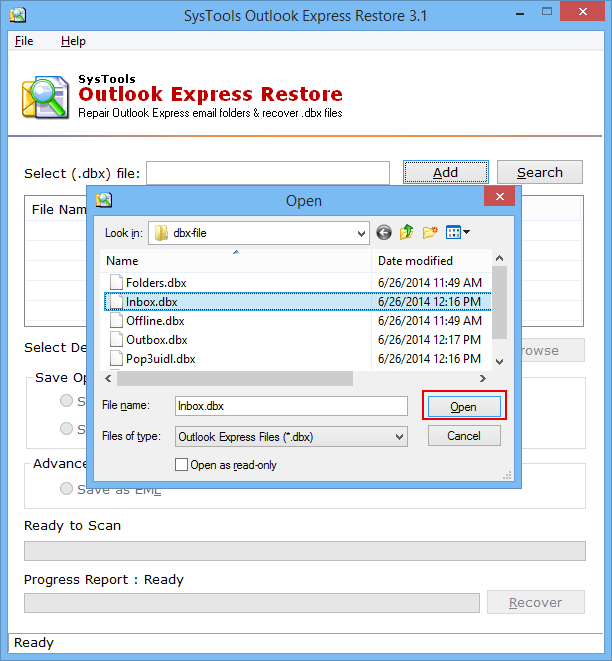Click the Up One Level folder icon
Viewport: 612px width, 661px height.
coord(406,232)
